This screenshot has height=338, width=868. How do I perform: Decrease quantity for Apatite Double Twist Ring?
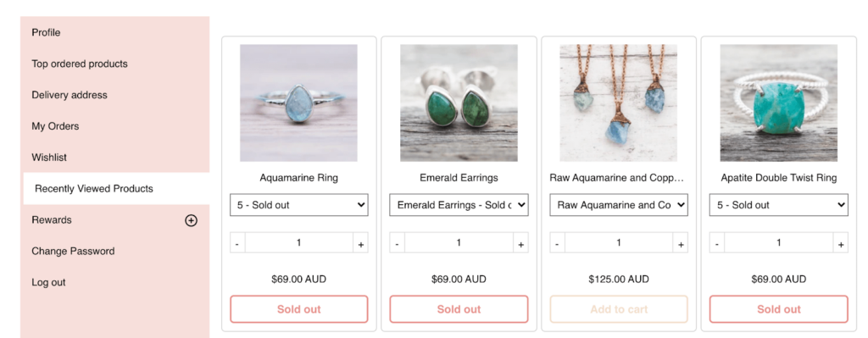click(717, 243)
